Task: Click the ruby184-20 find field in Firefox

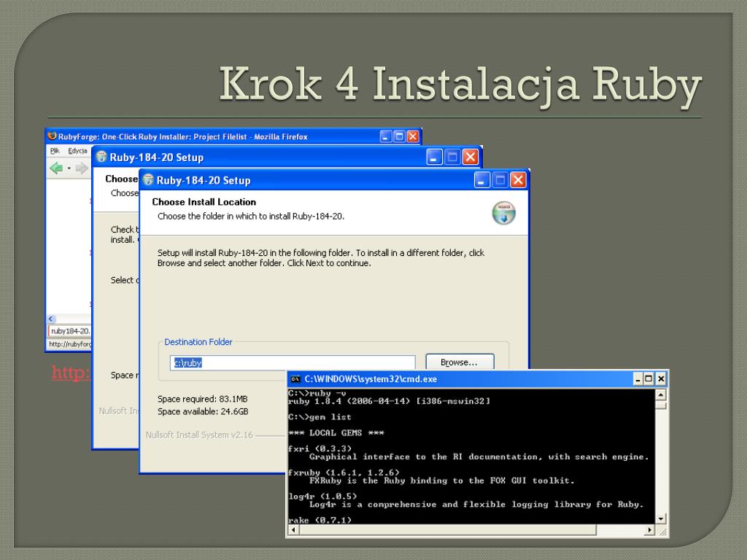Action: [69, 330]
